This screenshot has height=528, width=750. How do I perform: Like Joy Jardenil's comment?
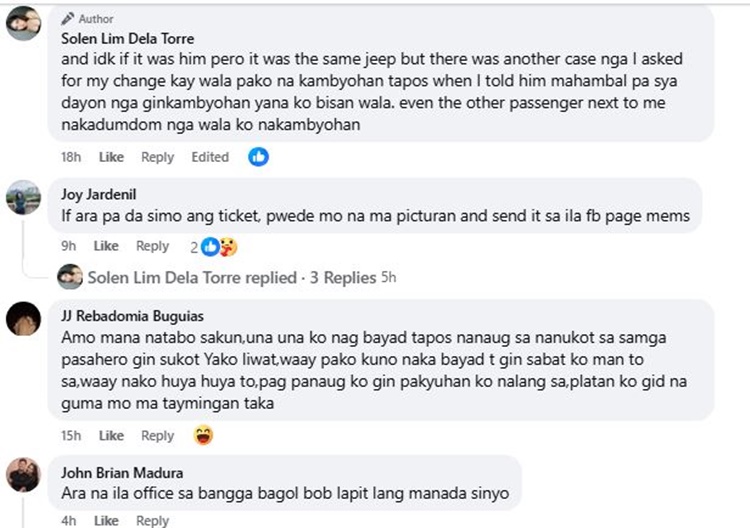click(x=106, y=246)
